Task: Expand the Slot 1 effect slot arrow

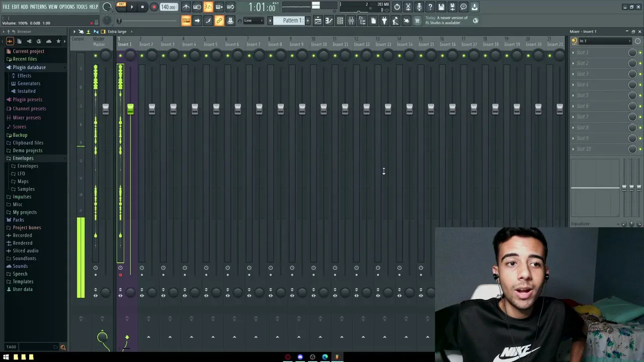Action: (573, 52)
